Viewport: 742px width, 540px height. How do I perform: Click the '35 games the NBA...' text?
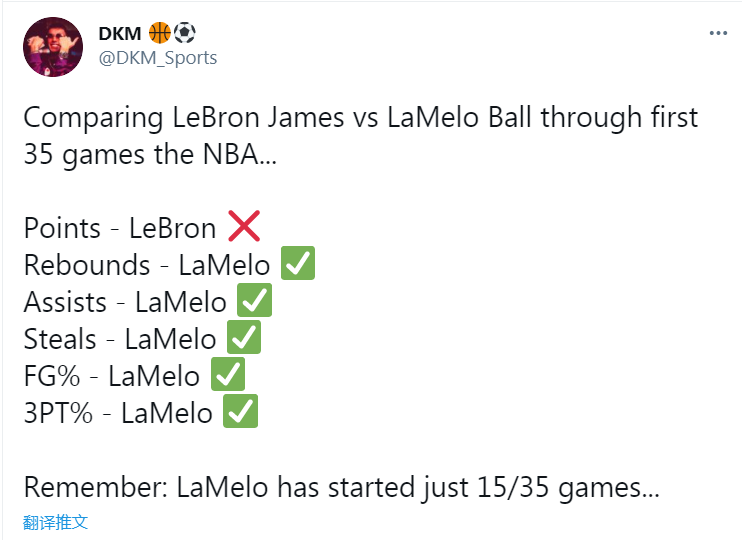(150, 155)
